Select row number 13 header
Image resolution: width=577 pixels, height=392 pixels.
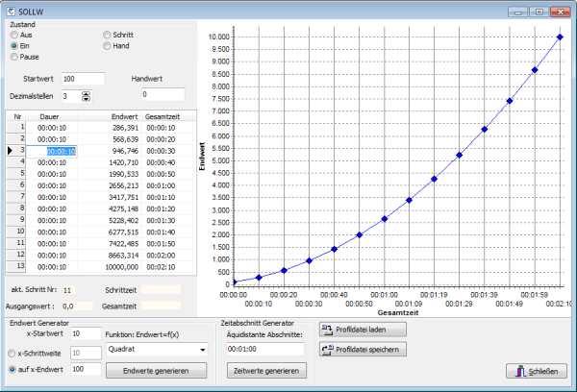pos(16,266)
